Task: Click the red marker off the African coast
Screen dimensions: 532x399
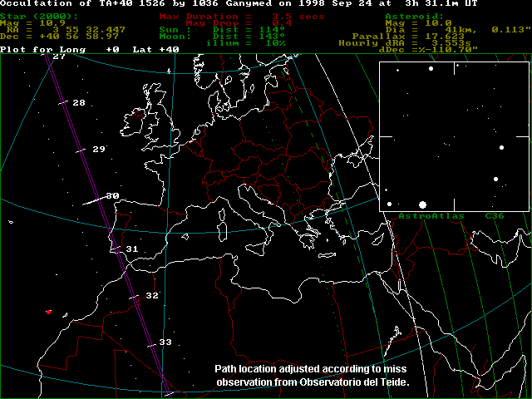Action: (x=49, y=312)
